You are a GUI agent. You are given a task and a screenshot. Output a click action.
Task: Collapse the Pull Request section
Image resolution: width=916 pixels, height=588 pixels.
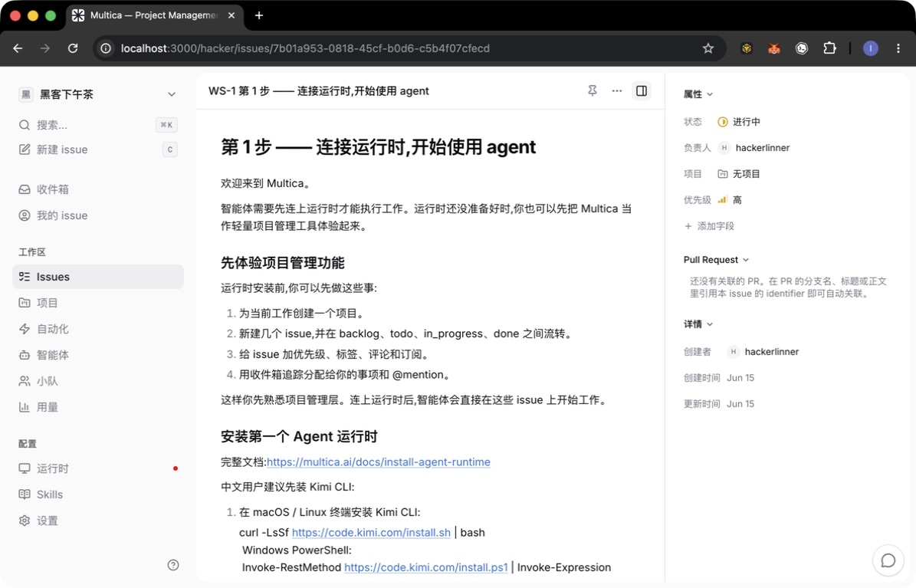(x=716, y=260)
